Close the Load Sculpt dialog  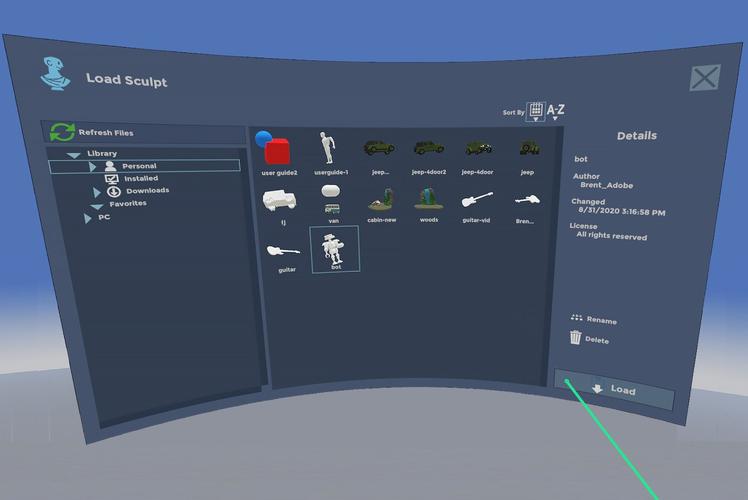[705, 78]
